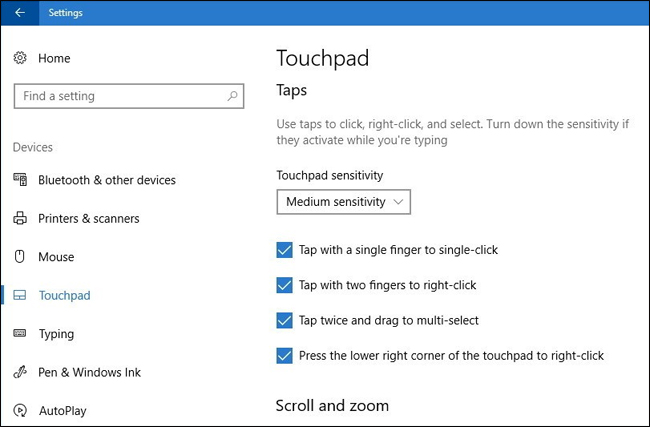Click the search magnifier icon
The width and height of the screenshot is (650, 427).
pos(233,96)
